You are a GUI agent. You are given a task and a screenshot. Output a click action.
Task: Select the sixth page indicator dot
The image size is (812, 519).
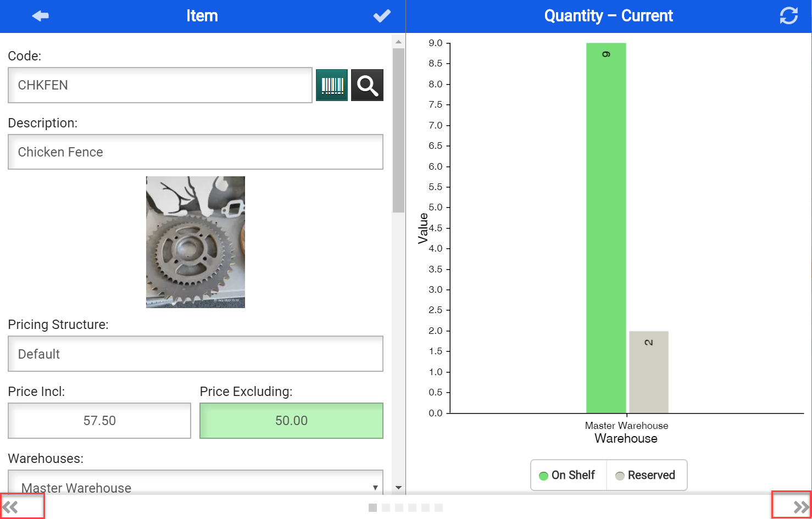438,507
